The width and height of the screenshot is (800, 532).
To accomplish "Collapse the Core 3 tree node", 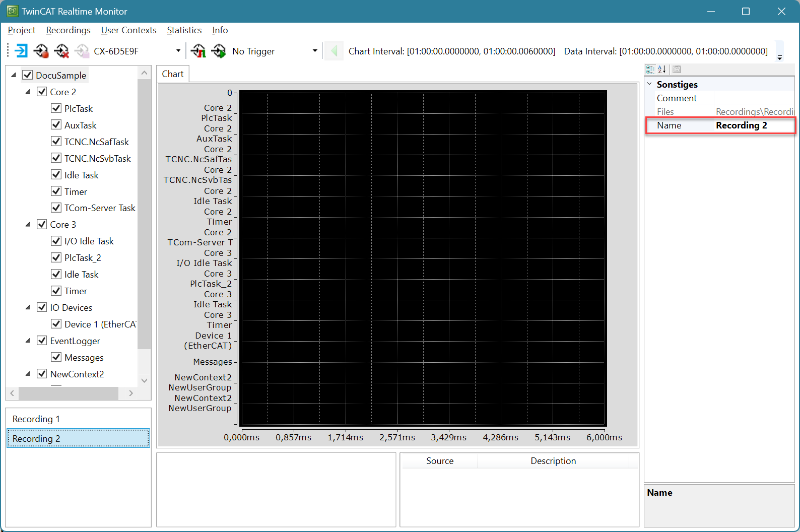I will click(x=28, y=224).
